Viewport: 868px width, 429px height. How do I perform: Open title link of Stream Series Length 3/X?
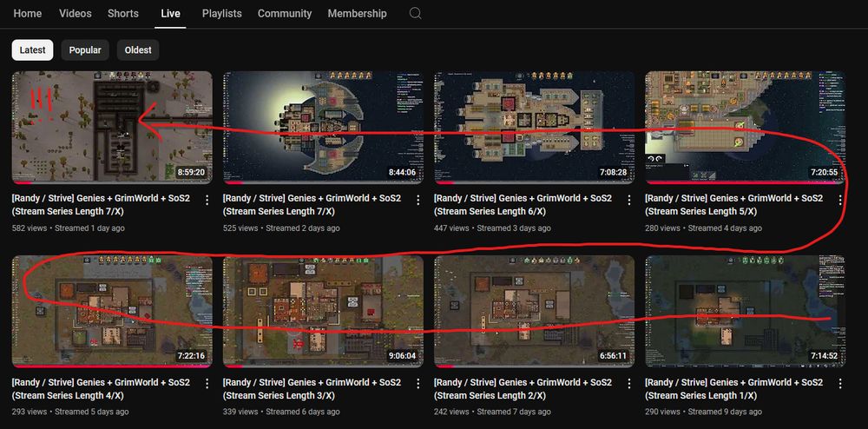point(312,388)
